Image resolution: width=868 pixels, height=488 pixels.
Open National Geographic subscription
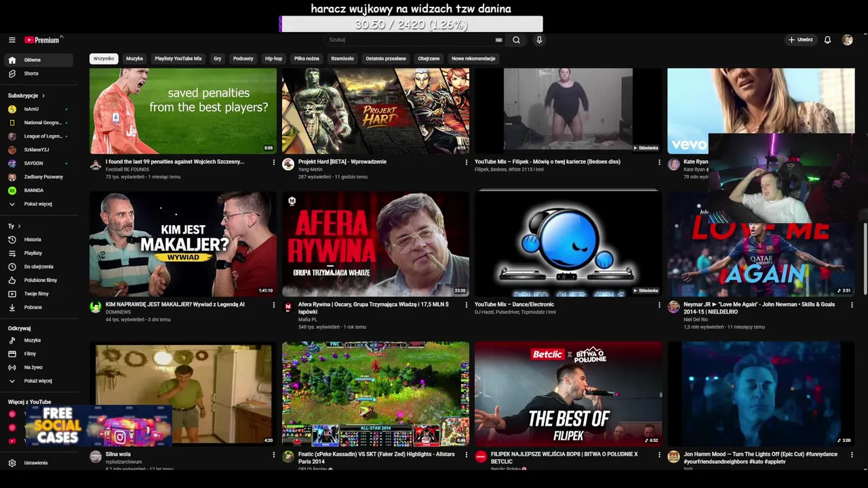tap(37, 123)
